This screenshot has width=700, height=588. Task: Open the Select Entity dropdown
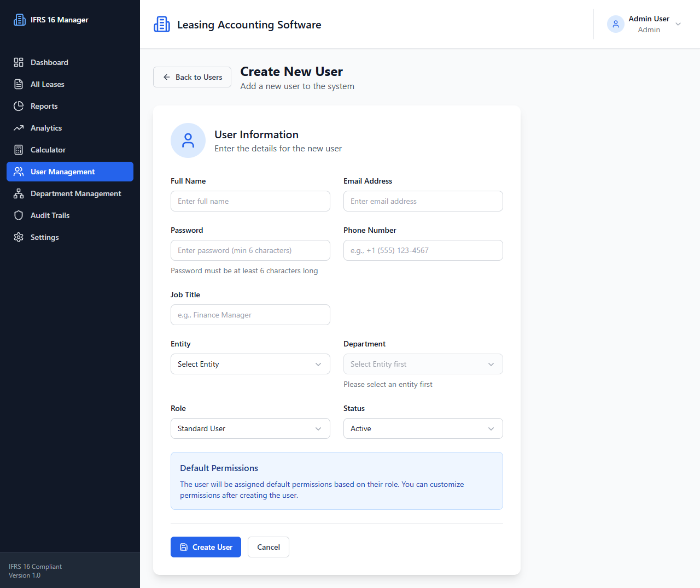250,364
